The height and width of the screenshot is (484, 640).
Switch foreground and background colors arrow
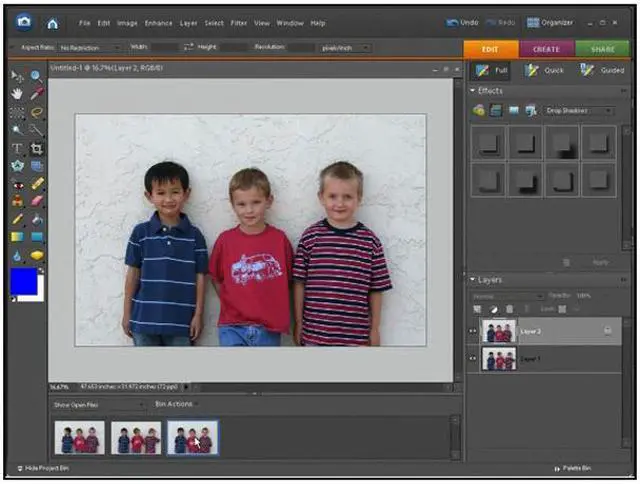[41, 271]
